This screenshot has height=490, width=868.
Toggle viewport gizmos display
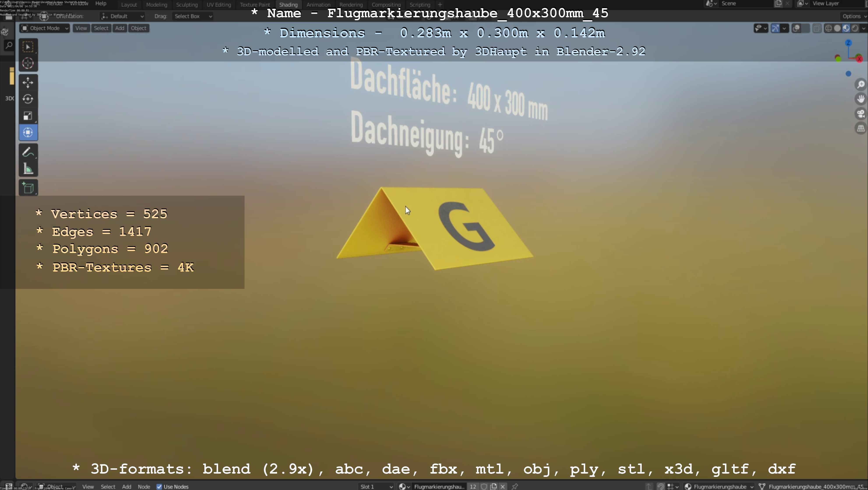[775, 28]
